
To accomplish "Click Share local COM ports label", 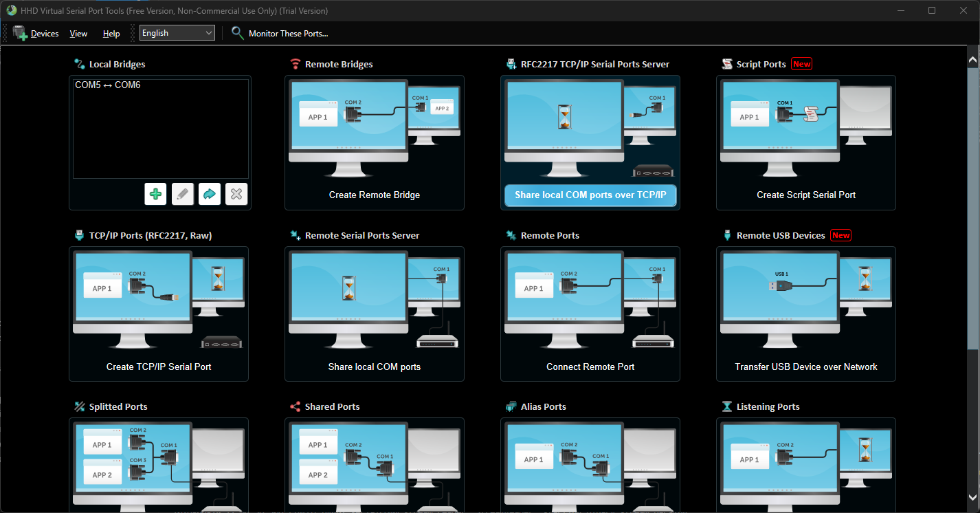I will [375, 367].
